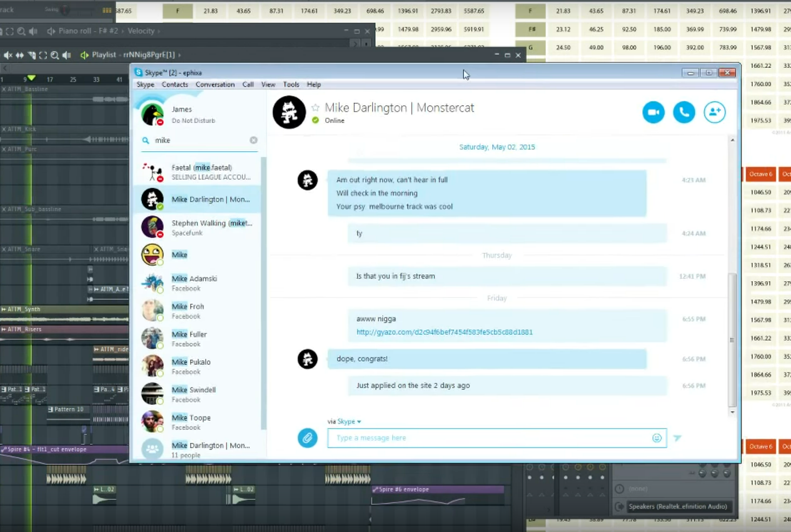Open Mike Darlington 11 people group
Image resolution: width=791 pixels, height=532 pixels.
(x=197, y=449)
